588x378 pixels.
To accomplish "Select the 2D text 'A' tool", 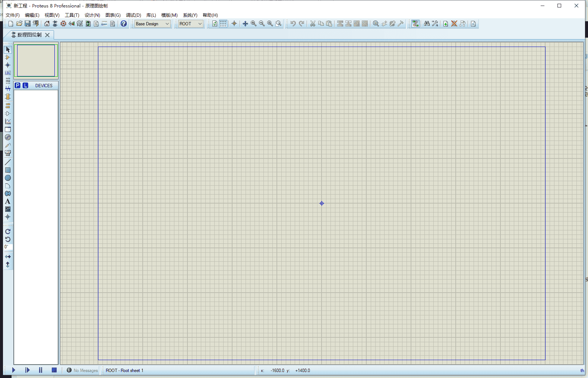I will pyautogui.click(x=8, y=201).
